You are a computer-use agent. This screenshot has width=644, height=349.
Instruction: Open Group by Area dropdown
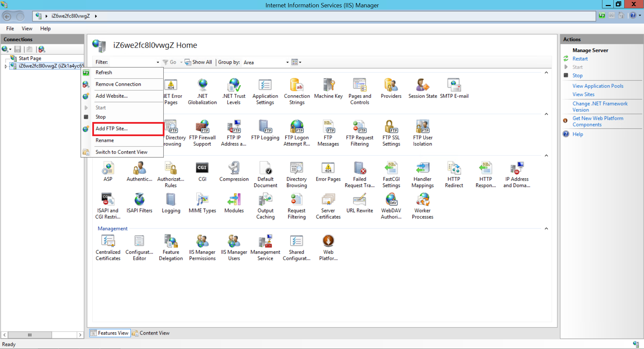pyautogui.click(x=266, y=62)
